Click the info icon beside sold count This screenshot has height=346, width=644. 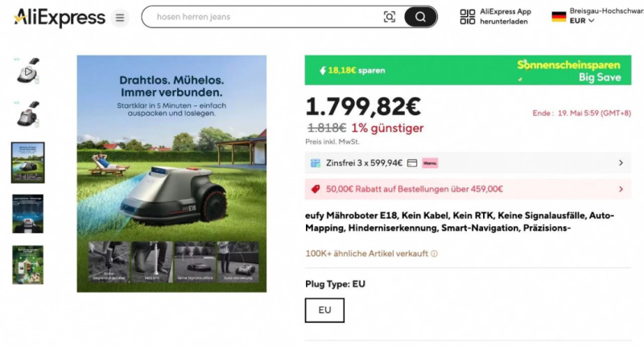pos(434,253)
